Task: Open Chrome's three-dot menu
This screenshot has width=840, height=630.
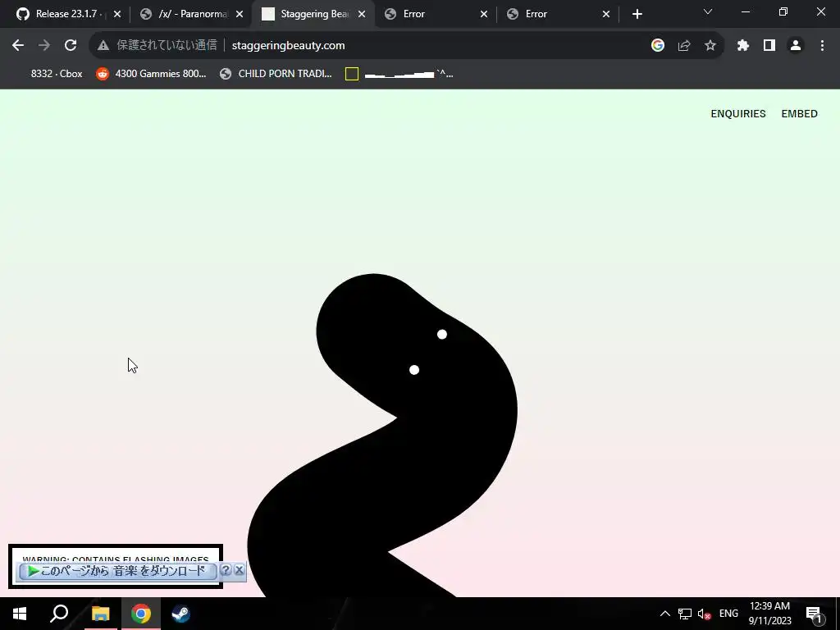Action: pyautogui.click(x=822, y=46)
